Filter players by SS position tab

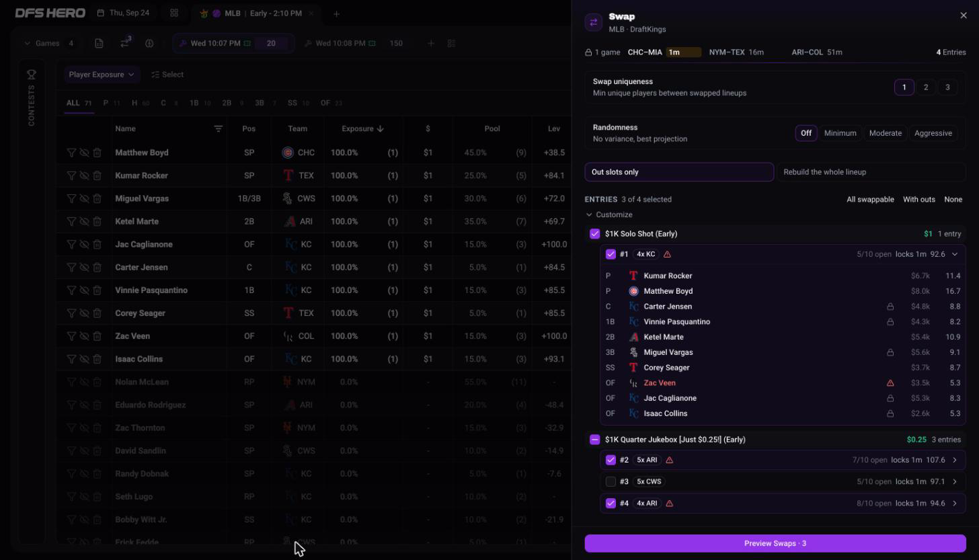pos(298,103)
